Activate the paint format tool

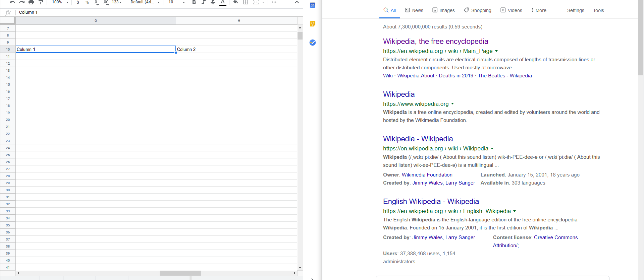41,2
